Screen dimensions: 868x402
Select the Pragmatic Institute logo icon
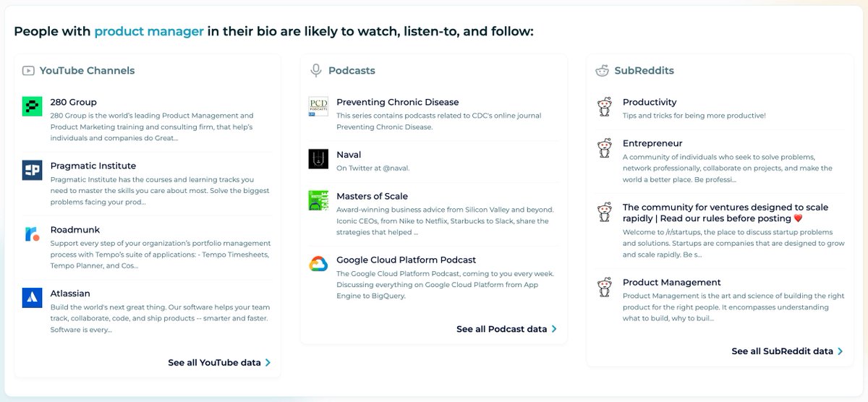(x=33, y=170)
